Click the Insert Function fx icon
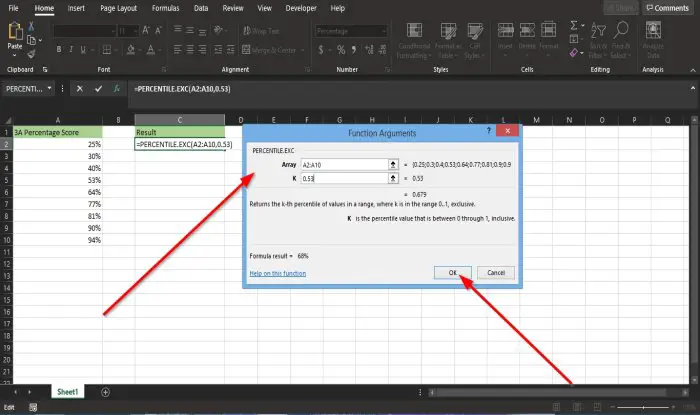The height and width of the screenshot is (415, 700). [117, 89]
